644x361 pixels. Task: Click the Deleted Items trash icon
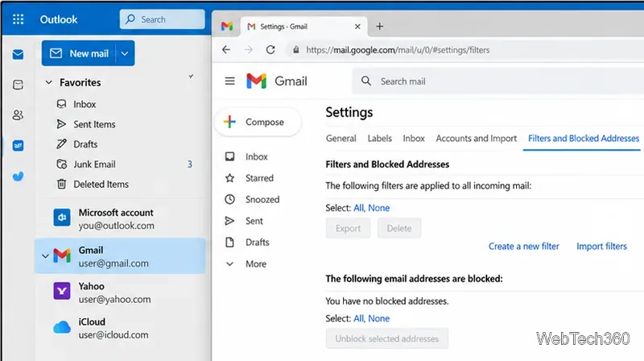(x=62, y=184)
